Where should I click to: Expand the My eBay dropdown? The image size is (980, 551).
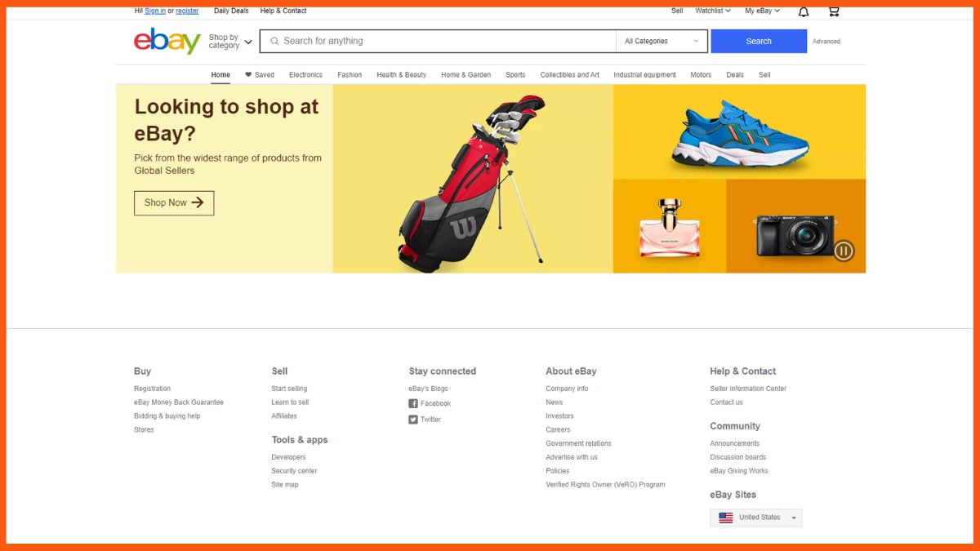(x=762, y=11)
